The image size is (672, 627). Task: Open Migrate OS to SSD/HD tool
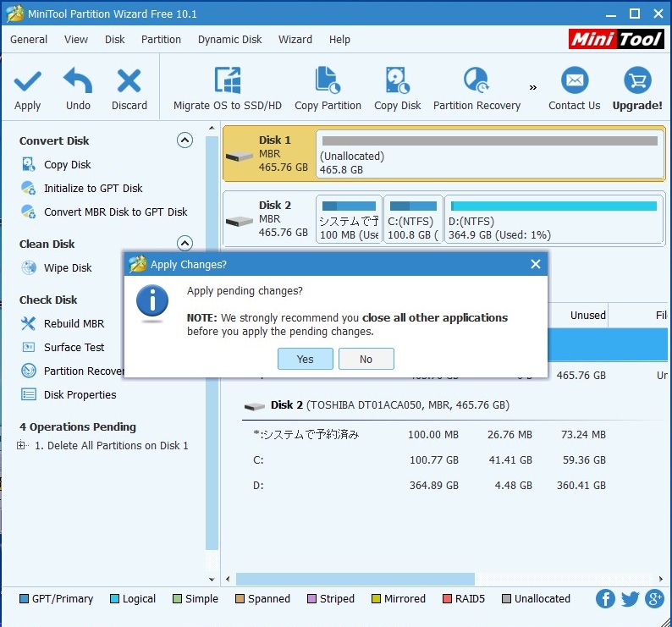tap(228, 88)
